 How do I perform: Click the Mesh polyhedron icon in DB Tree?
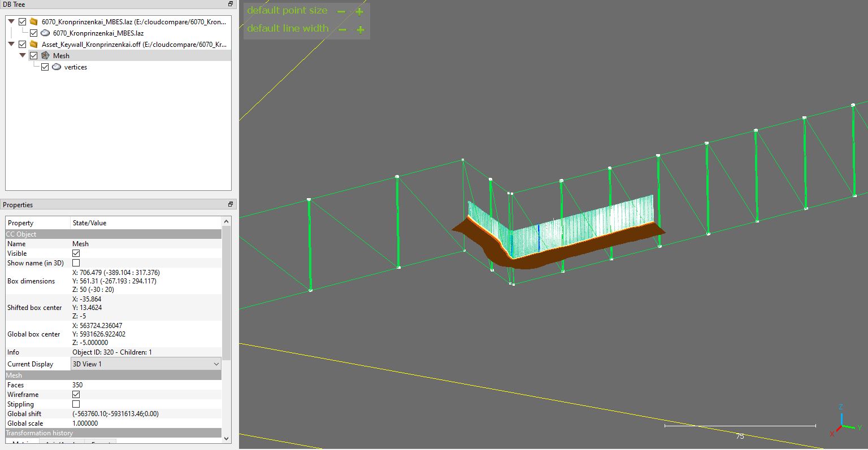(45, 55)
